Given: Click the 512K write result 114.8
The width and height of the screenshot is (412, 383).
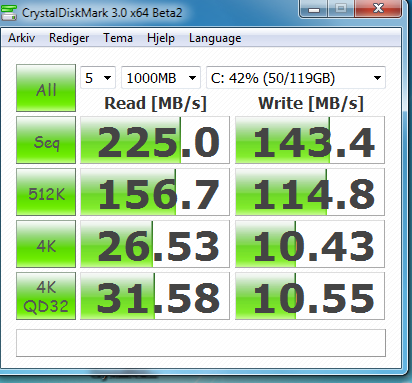Looking at the screenshot, I should (310, 192).
